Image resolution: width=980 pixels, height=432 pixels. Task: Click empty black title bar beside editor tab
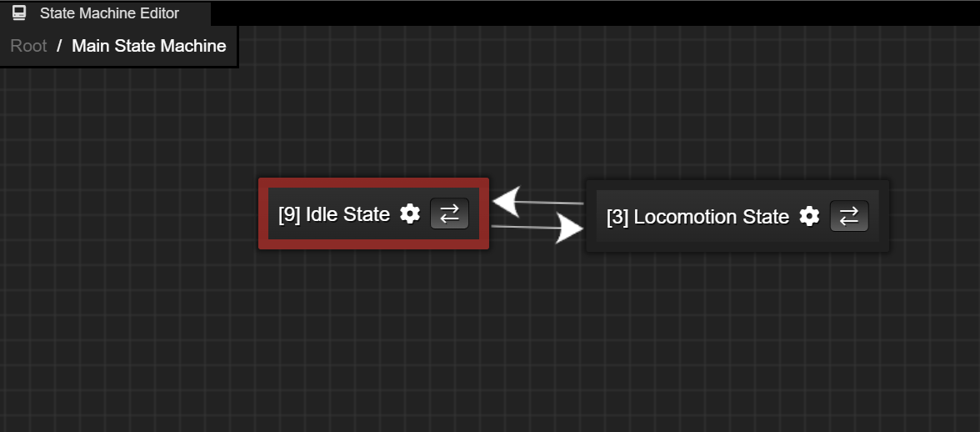click(593, 13)
